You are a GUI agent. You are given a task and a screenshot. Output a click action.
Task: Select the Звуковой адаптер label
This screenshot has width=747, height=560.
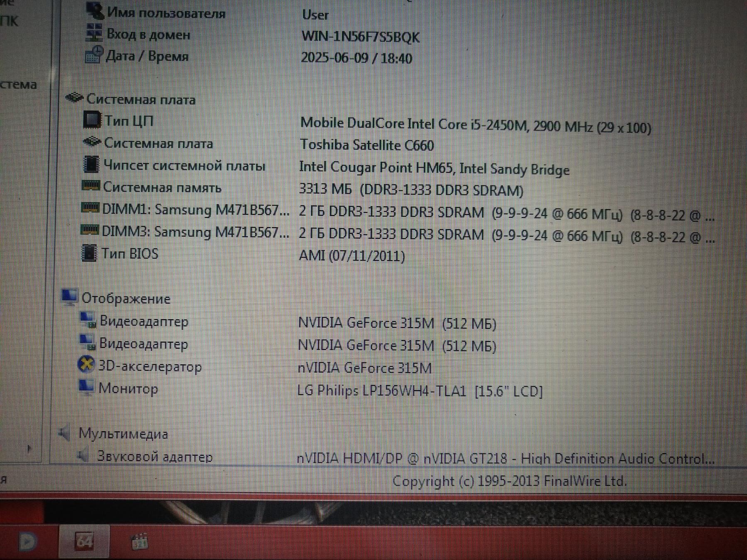click(x=155, y=457)
